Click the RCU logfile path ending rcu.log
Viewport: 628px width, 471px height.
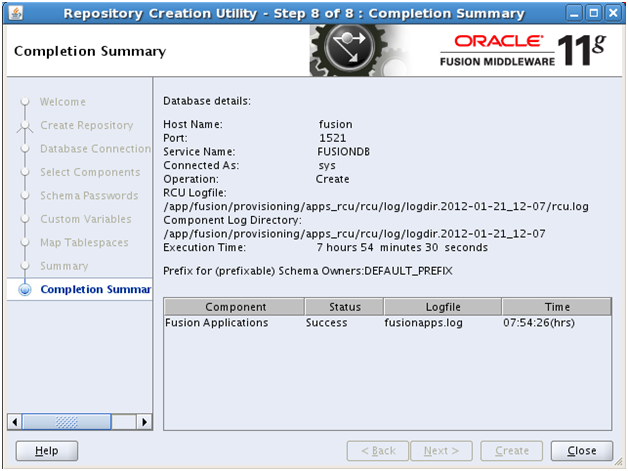[x=376, y=207]
